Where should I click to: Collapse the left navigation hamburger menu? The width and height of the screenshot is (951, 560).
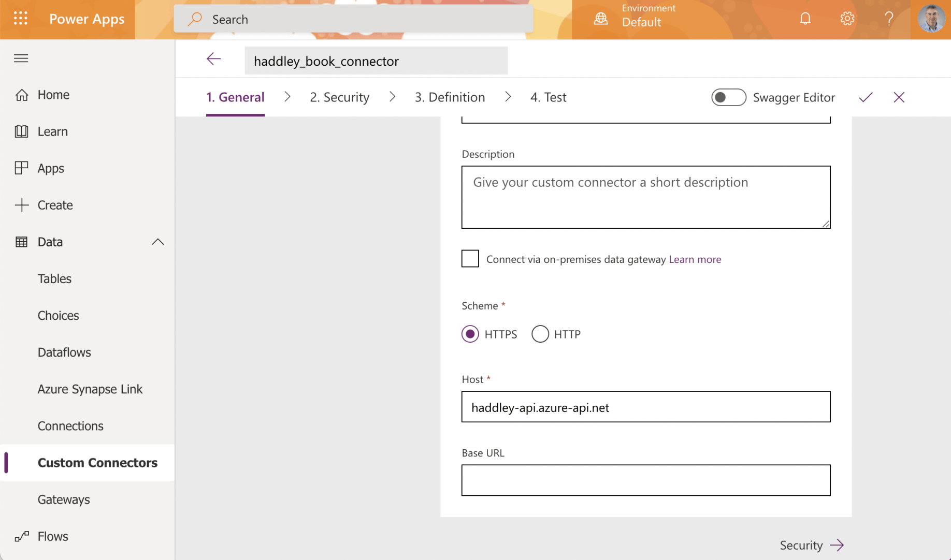[21, 58]
